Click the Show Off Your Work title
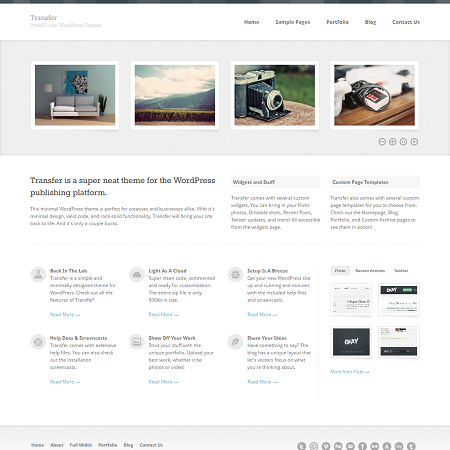This screenshot has height=450, width=450. [x=172, y=338]
